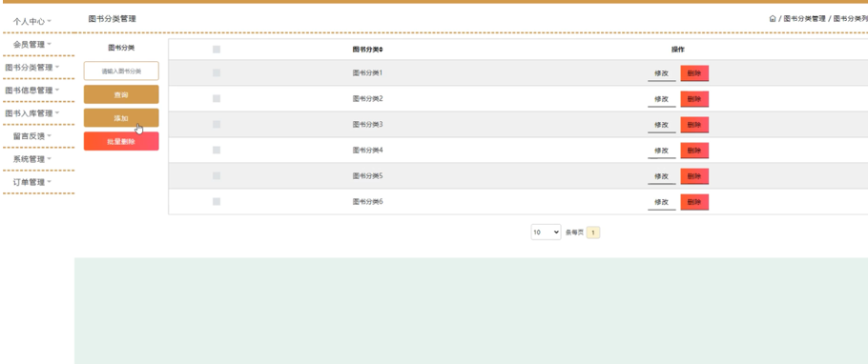
Task: Check the box for 图书分类1 row
Action: tap(217, 72)
